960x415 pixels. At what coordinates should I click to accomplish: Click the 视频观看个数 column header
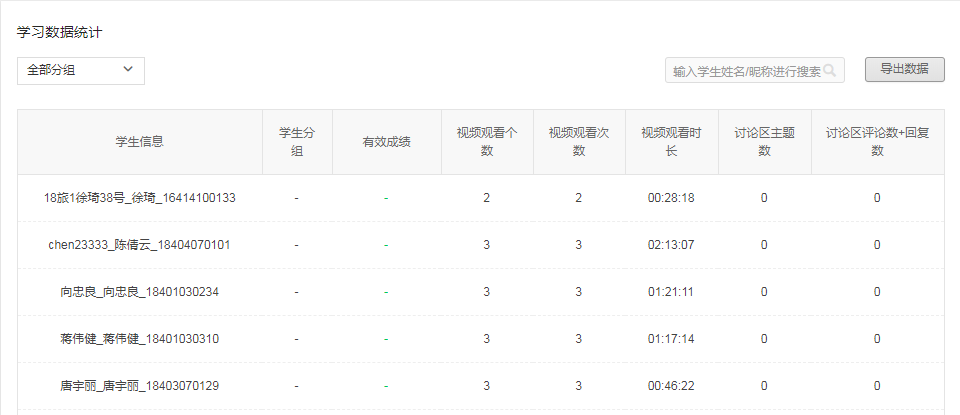487,142
